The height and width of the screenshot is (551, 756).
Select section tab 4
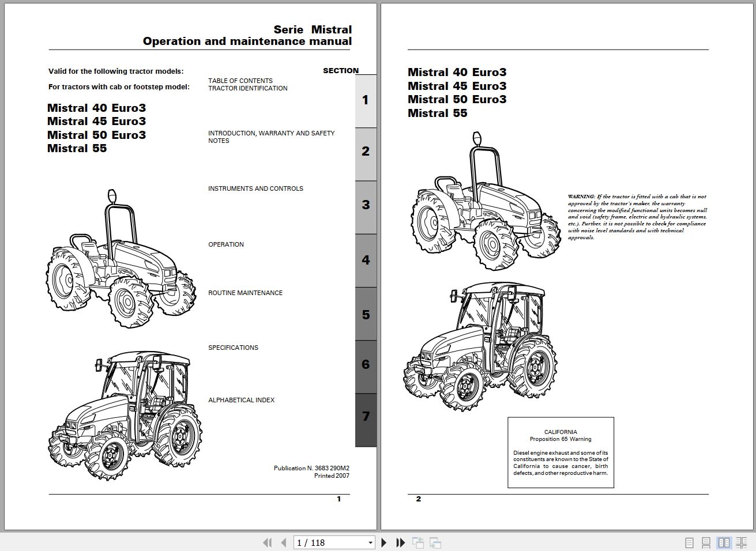pos(366,261)
